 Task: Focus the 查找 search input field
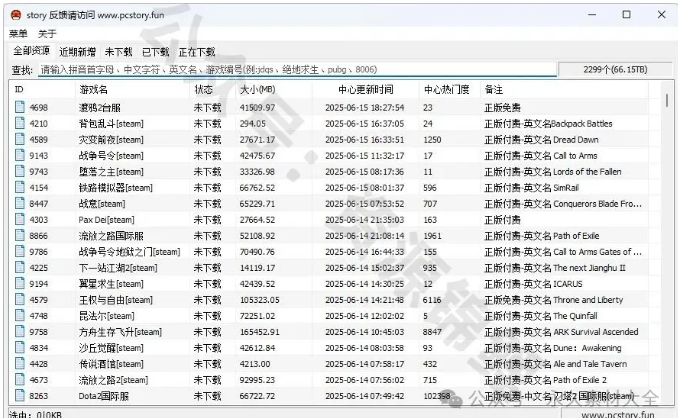[x=297, y=70]
